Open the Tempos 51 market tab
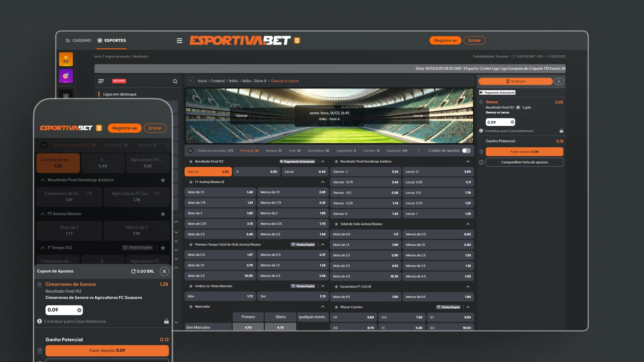The image size is (644, 362). tap(274, 151)
